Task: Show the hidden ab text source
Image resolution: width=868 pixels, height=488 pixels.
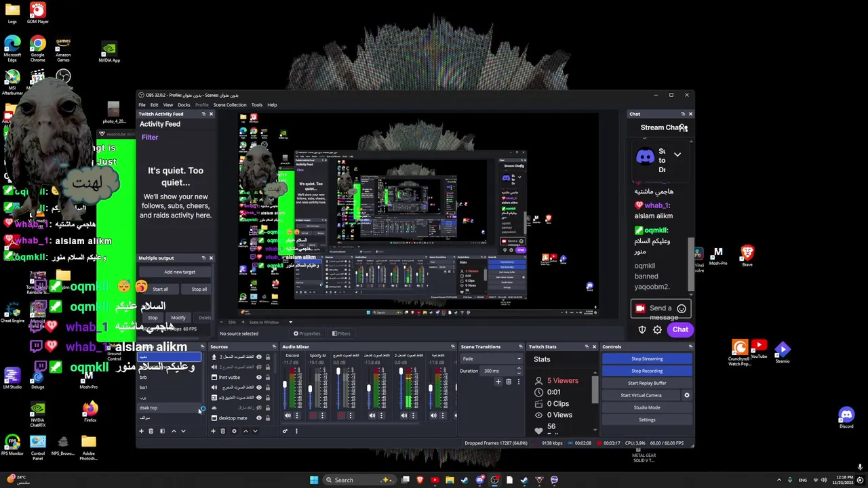Action: pyautogui.click(x=258, y=408)
